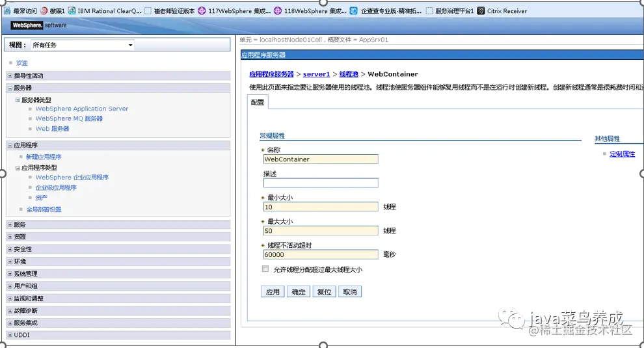
Task: Click the 最大大小 field
Action: click(x=321, y=231)
